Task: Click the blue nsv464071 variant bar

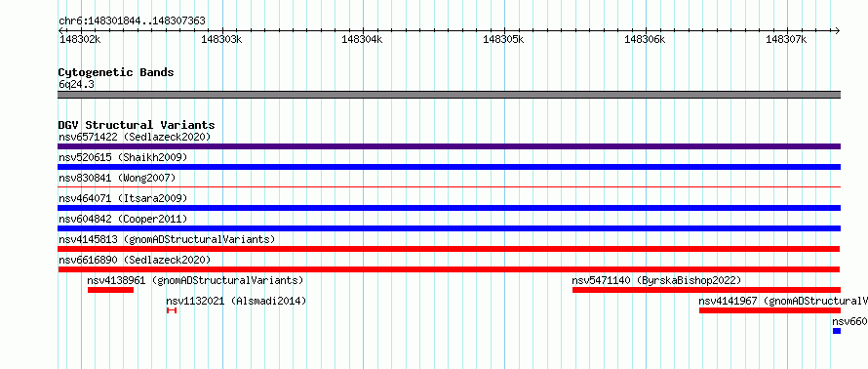Action: [449, 208]
